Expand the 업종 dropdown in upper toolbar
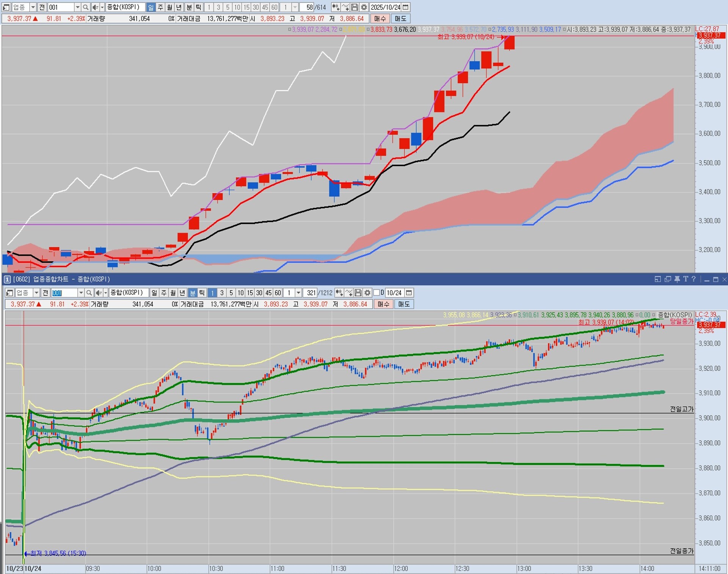 (33, 7)
